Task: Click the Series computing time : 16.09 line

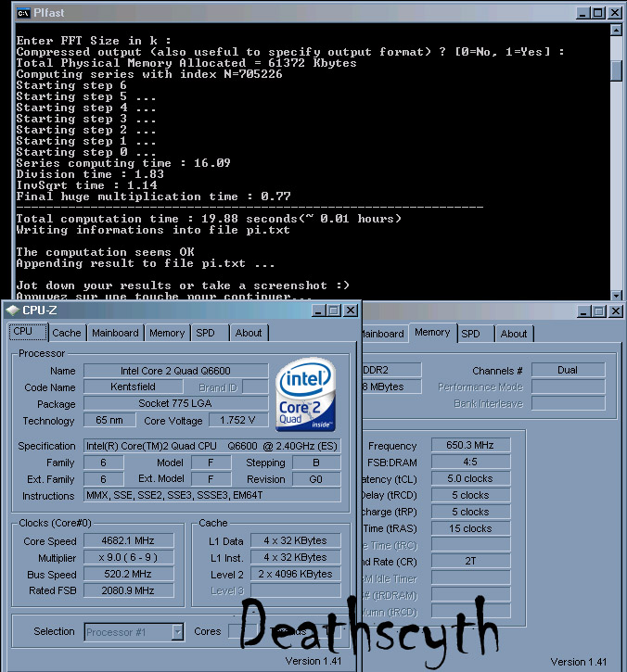Action: 123,163
